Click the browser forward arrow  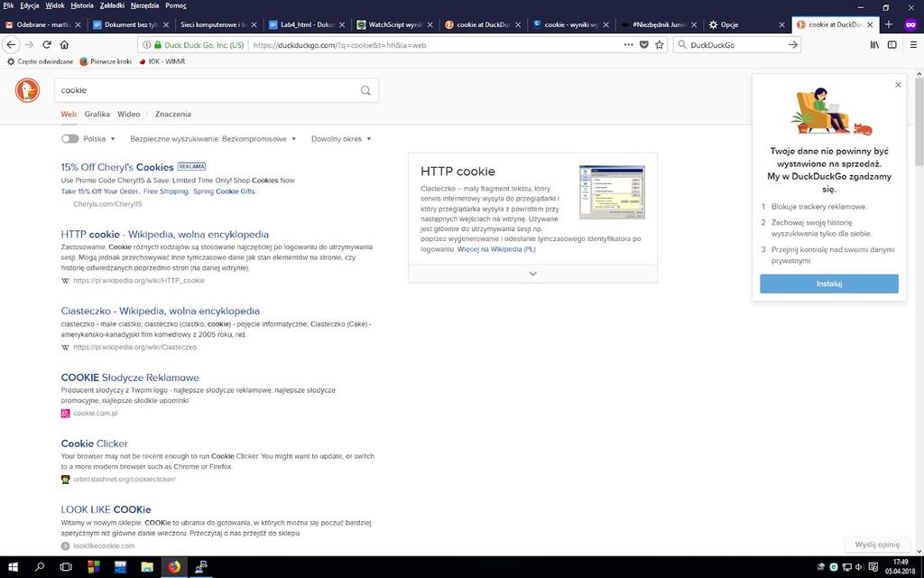point(29,45)
